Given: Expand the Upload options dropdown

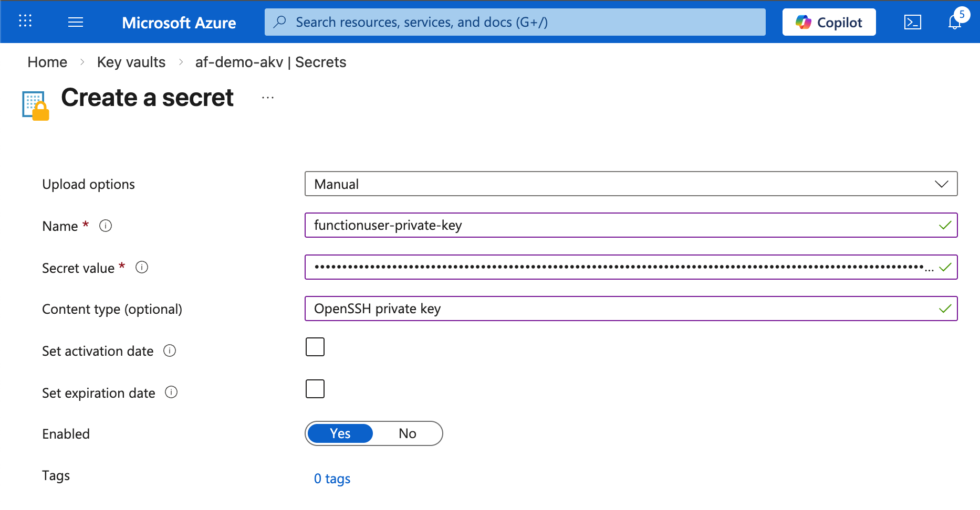Looking at the screenshot, I should coord(630,184).
